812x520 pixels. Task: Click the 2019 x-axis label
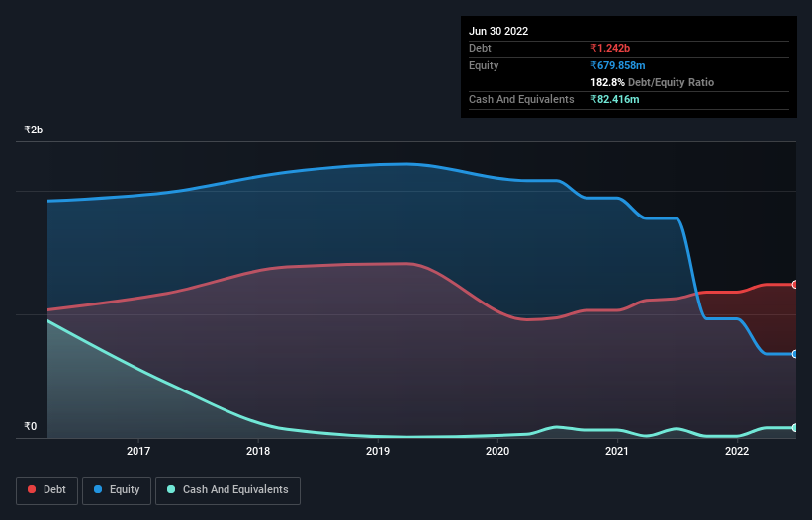(x=378, y=451)
